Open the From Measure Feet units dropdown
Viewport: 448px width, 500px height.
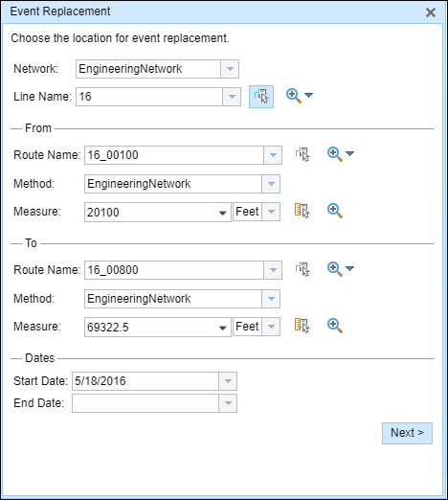point(271,212)
